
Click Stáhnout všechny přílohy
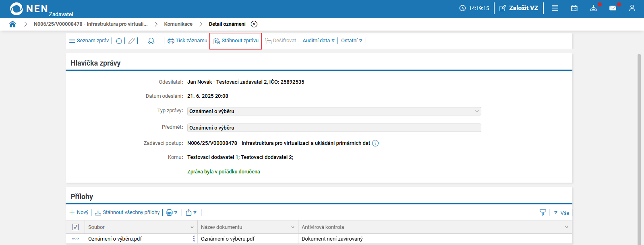point(127,212)
